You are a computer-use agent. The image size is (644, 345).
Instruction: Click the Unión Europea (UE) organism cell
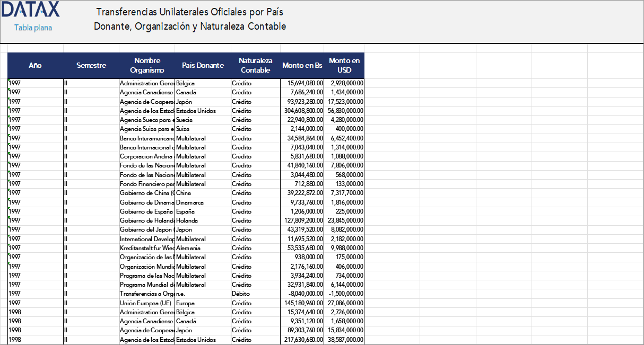click(x=147, y=303)
